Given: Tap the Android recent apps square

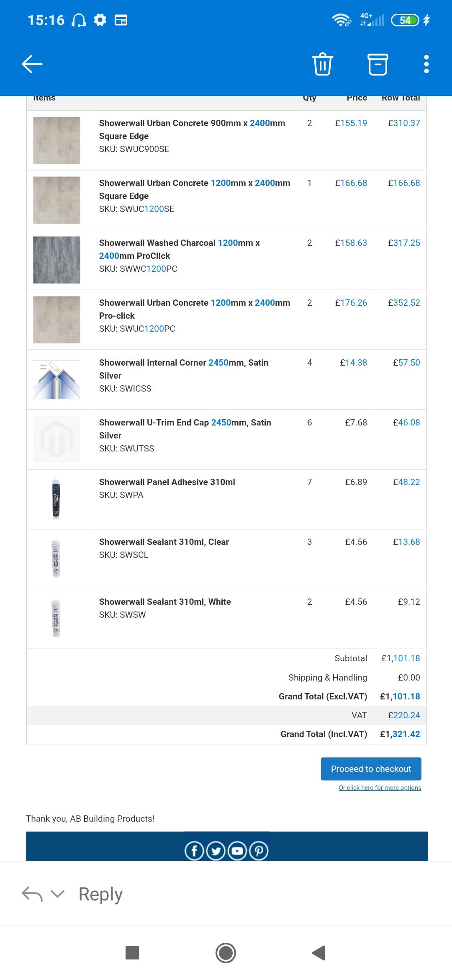Looking at the screenshot, I should [x=132, y=953].
